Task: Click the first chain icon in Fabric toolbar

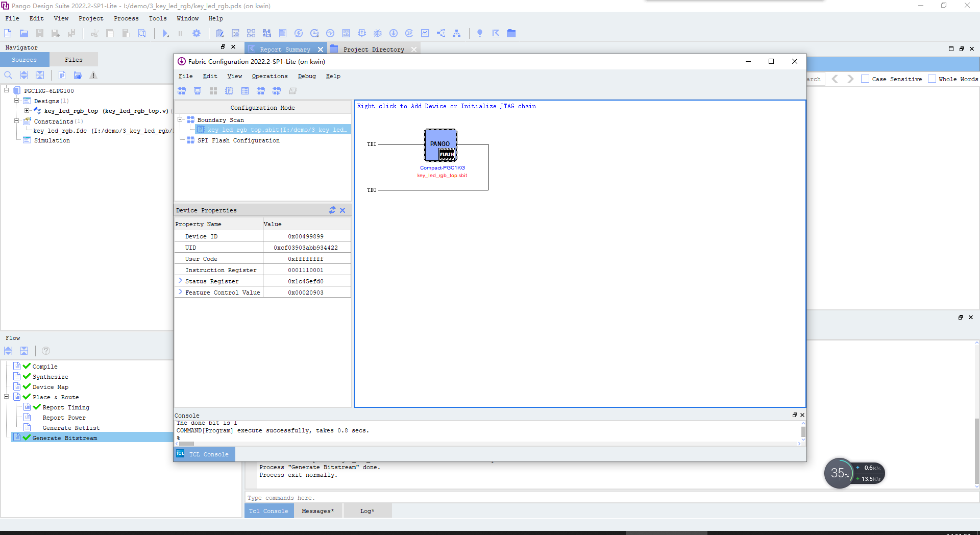Action: coord(182,91)
